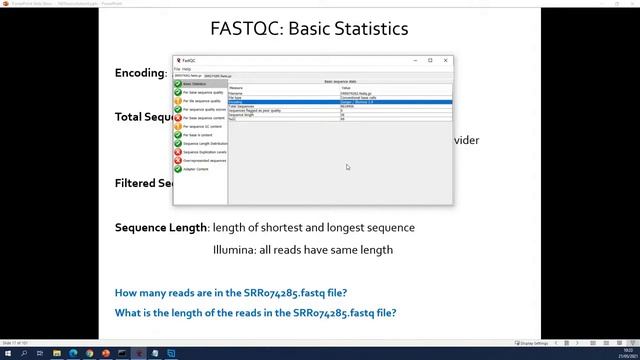Open the File menu in FastQC
The width and height of the screenshot is (640, 360).
[177, 69]
